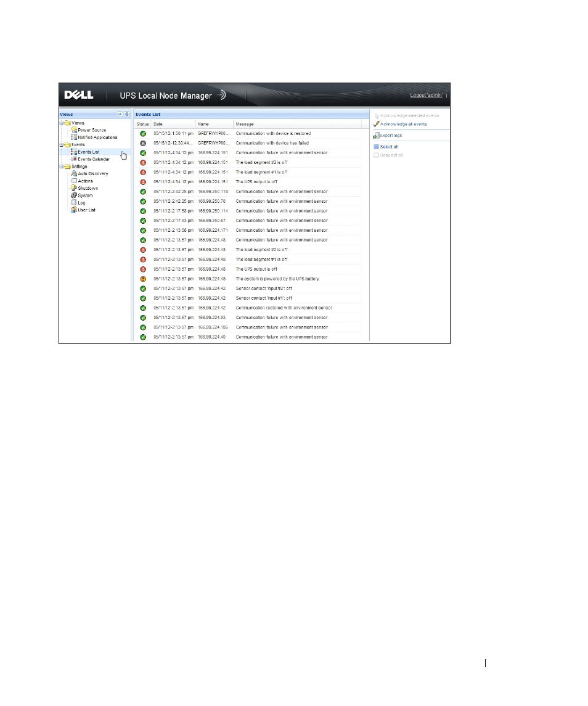The height and width of the screenshot is (706, 588).
Task: Click date '05/15/12-1:50:11 pm' cell
Action: pos(173,134)
